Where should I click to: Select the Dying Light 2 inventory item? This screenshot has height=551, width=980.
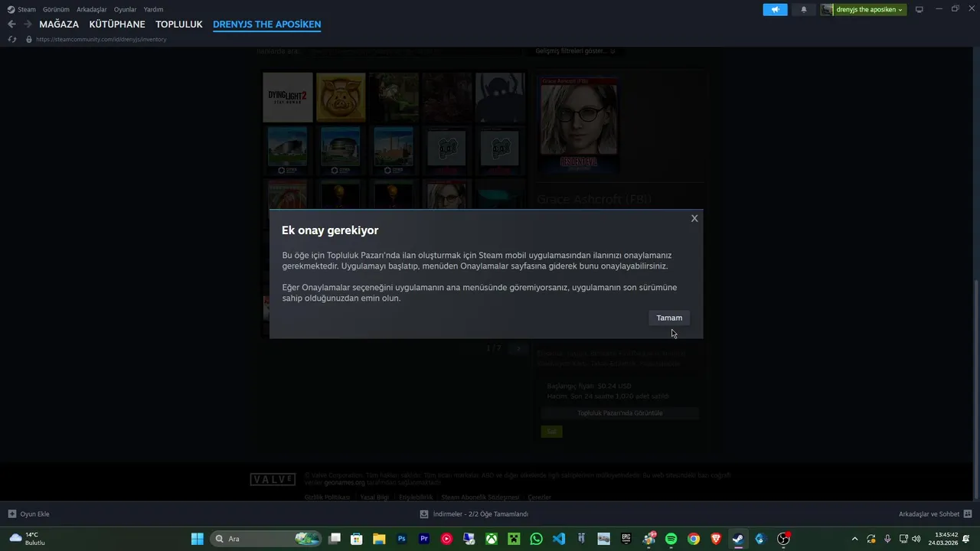[x=288, y=97]
